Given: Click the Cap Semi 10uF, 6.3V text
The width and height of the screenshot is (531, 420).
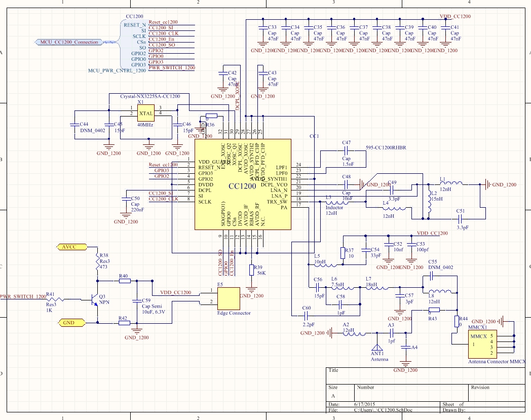Looking at the screenshot, I should coord(154,309).
